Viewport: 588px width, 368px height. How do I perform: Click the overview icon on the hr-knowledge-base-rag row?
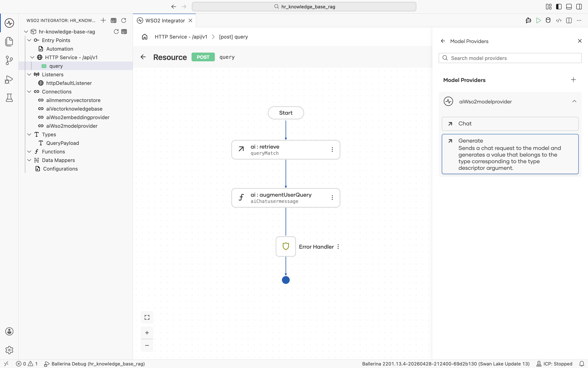pyautogui.click(x=124, y=32)
